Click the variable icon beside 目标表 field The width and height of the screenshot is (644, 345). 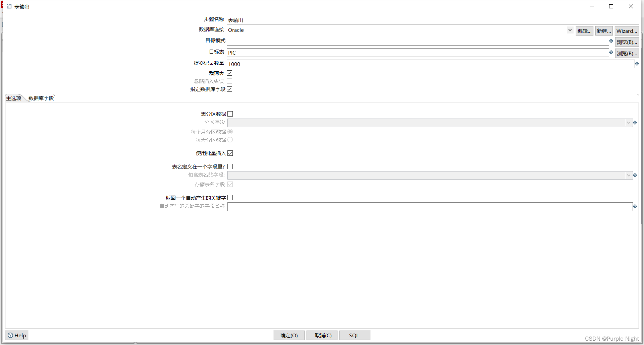pyautogui.click(x=611, y=53)
